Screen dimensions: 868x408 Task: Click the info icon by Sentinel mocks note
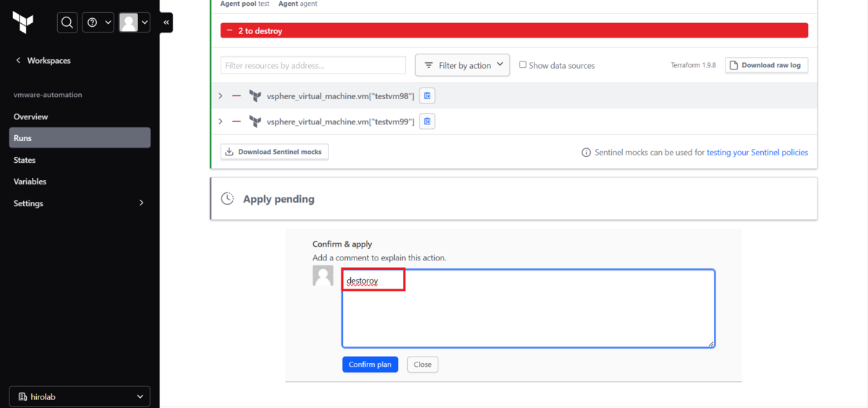point(587,153)
